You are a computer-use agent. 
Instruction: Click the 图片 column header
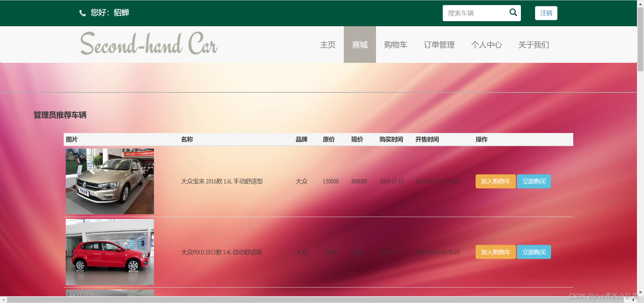pos(72,139)
